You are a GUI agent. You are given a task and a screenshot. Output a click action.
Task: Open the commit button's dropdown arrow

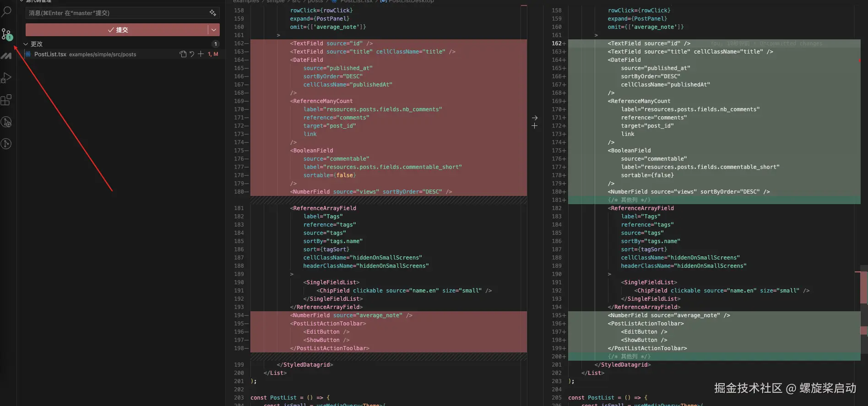click(214, 30)
